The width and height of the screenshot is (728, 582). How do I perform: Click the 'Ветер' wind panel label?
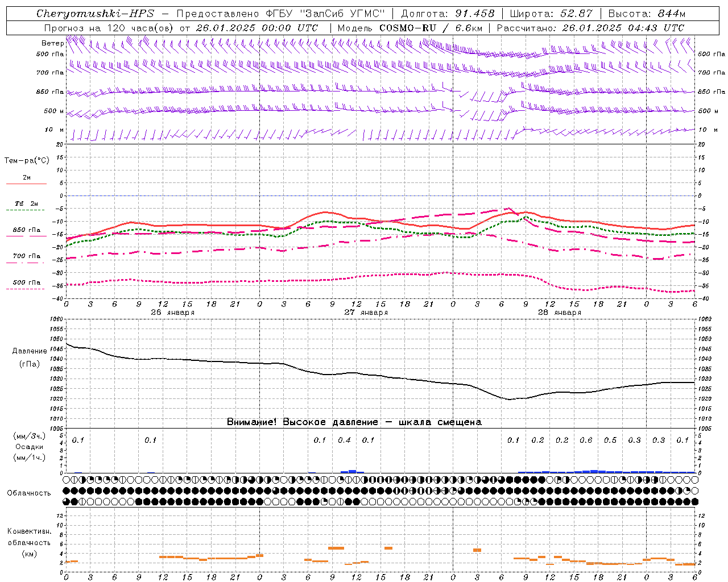[52, 43]
